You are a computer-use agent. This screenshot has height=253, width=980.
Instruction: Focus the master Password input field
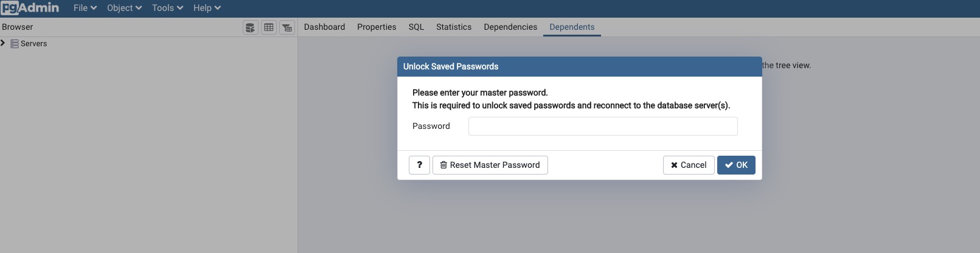pyautogui.click(x=603, y=126)
